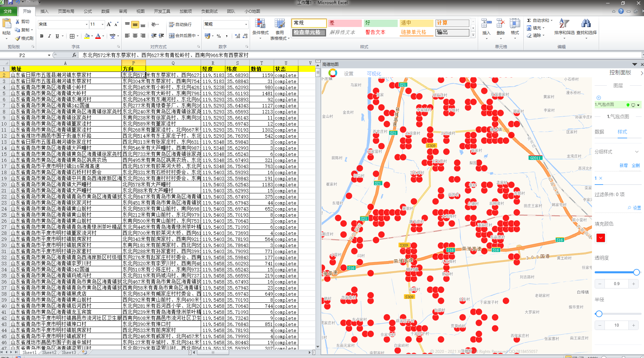Adjust the 半径 radius slider handle
The image size is (644, 358).
coord(599,314)
